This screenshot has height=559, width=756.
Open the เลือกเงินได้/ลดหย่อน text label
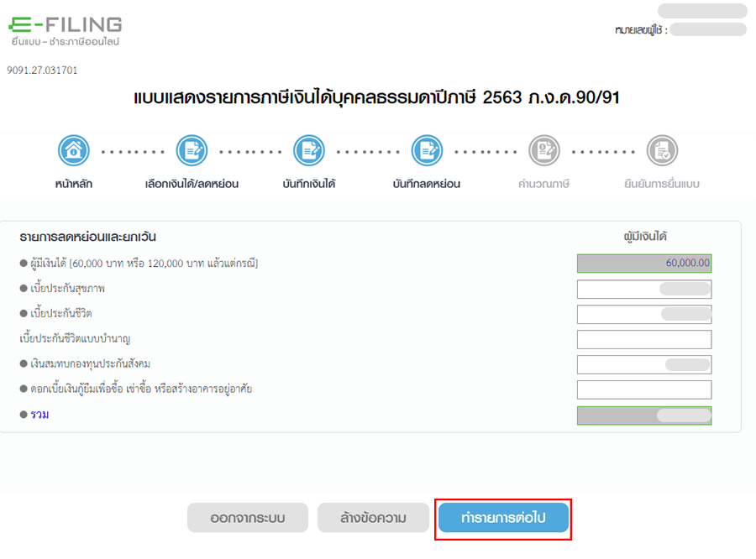point(192,184)
